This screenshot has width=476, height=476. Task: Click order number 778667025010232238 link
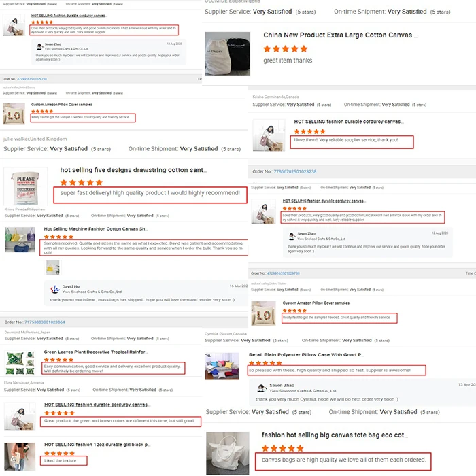[x=294, y=171]
